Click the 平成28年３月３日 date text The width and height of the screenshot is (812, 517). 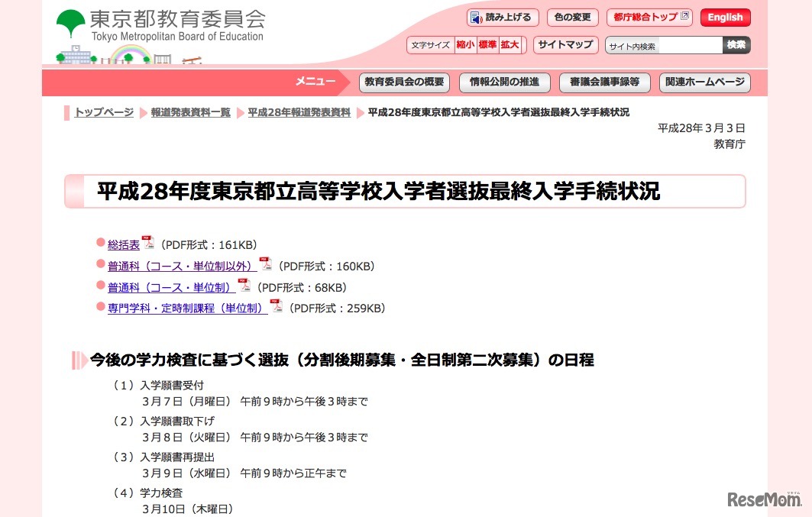click(701, 128)
